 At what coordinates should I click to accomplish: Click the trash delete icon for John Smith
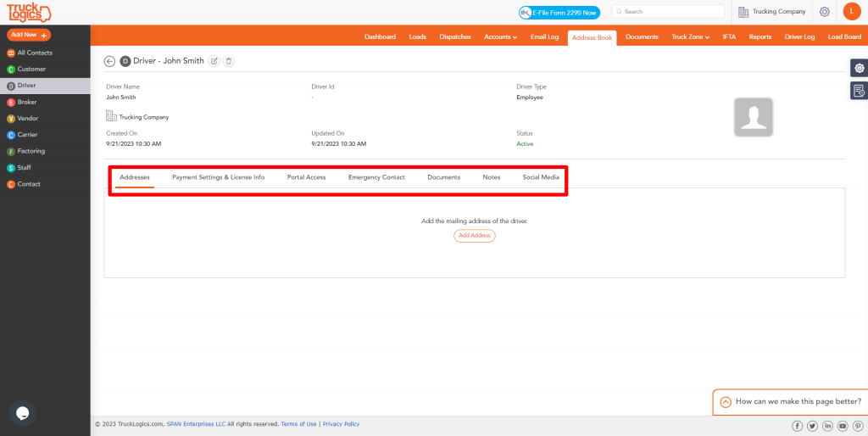[x=229, y=61]
